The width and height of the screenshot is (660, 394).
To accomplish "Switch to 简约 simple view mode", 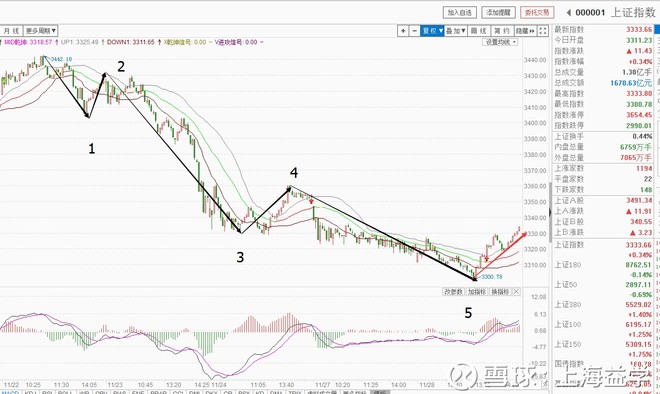I will point(502,31).
